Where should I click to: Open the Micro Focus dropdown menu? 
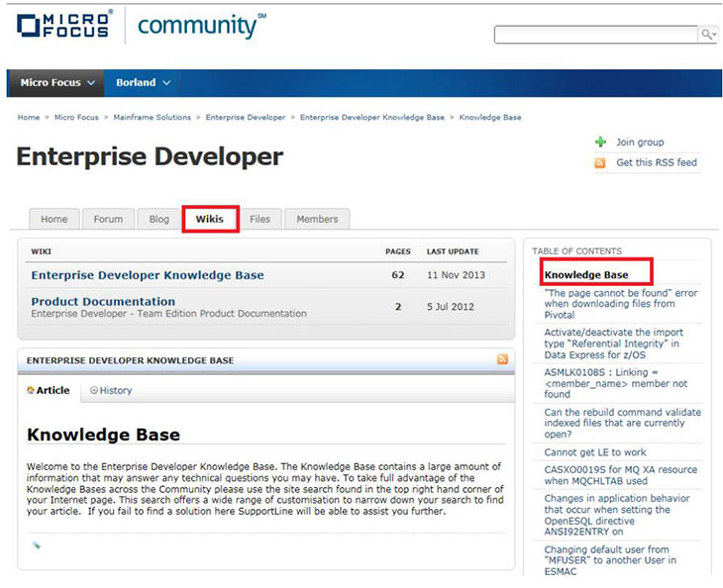click(57, 82)
